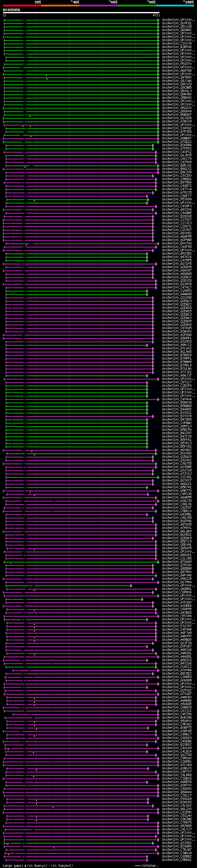Select hit label UniRef100_B8CZV9
Screen dimensions: 197x868
177,172
